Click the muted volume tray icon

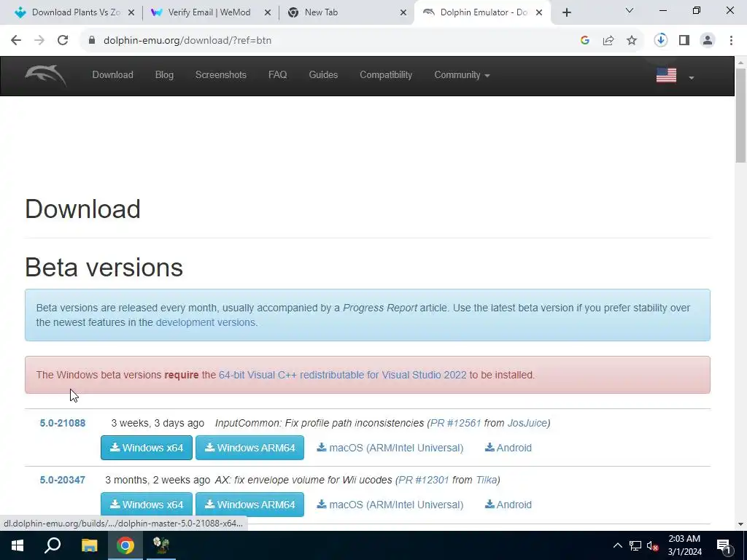click(652, 545)
